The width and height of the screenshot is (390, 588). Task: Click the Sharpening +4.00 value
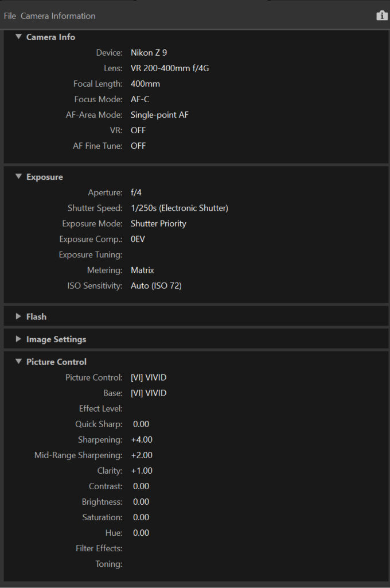coord(142,440)
